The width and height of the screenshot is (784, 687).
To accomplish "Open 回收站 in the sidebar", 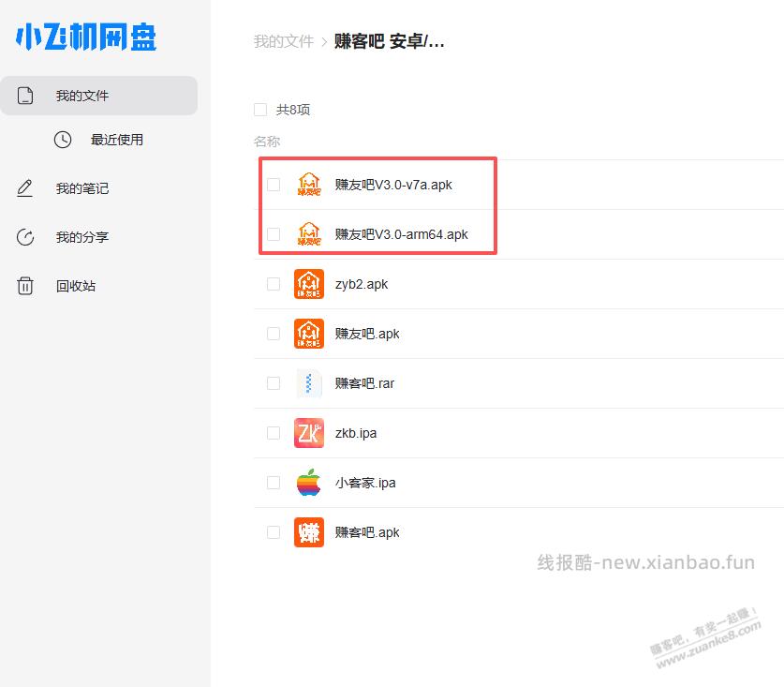I will (x=76, y=286).
